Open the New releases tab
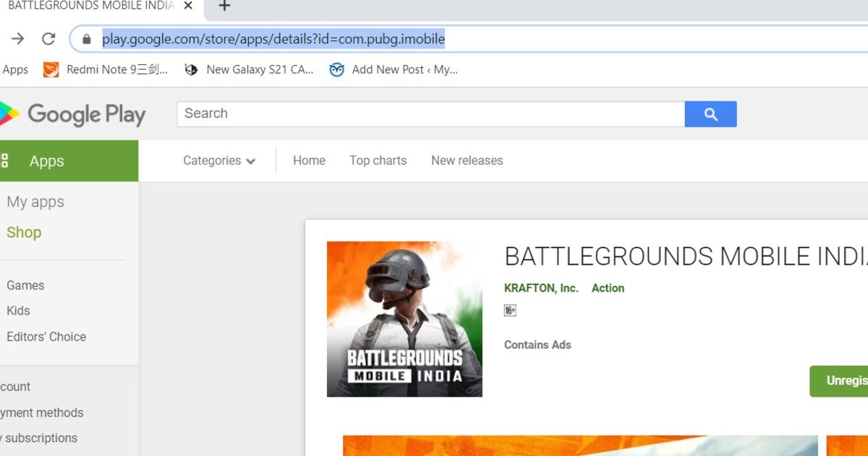 [x=467, y=161]
